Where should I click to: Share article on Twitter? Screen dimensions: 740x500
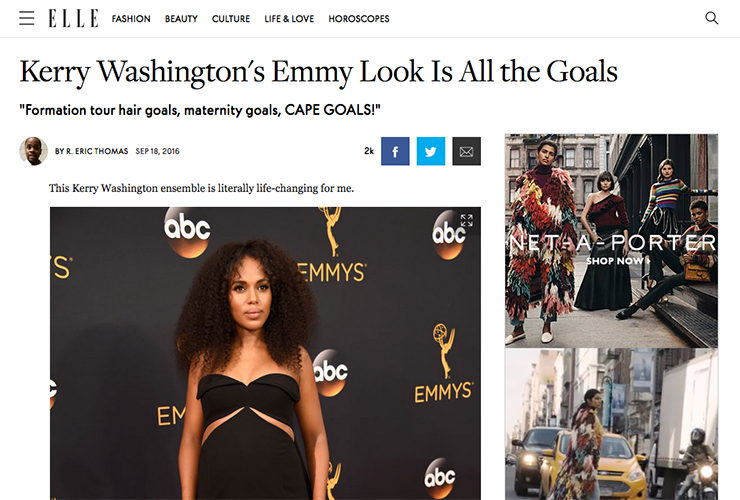click(x=430, y=151)
